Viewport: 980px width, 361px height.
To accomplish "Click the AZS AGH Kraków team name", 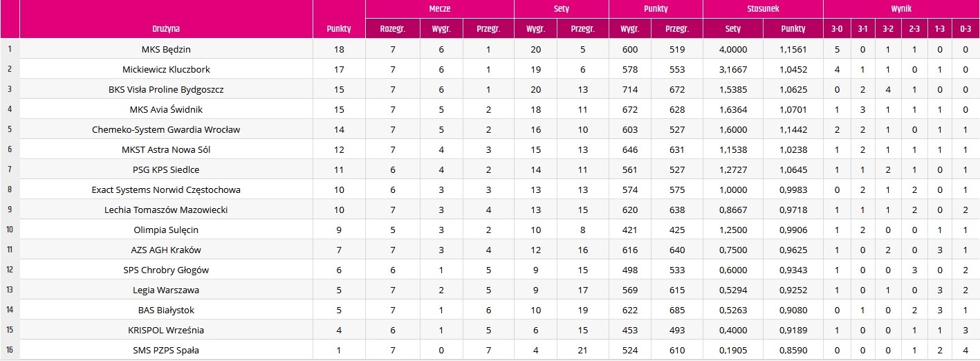I will tap(166, 250).
